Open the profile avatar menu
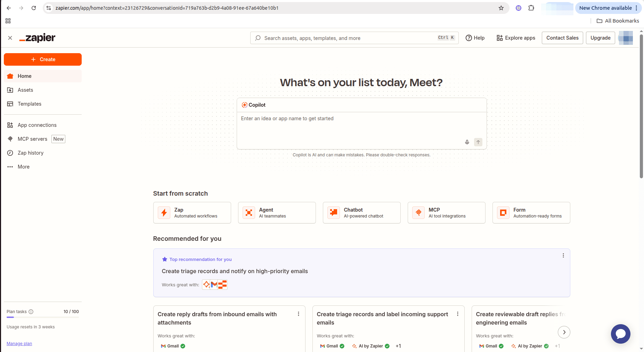The image size is (644, 352). tap(626, 38)
